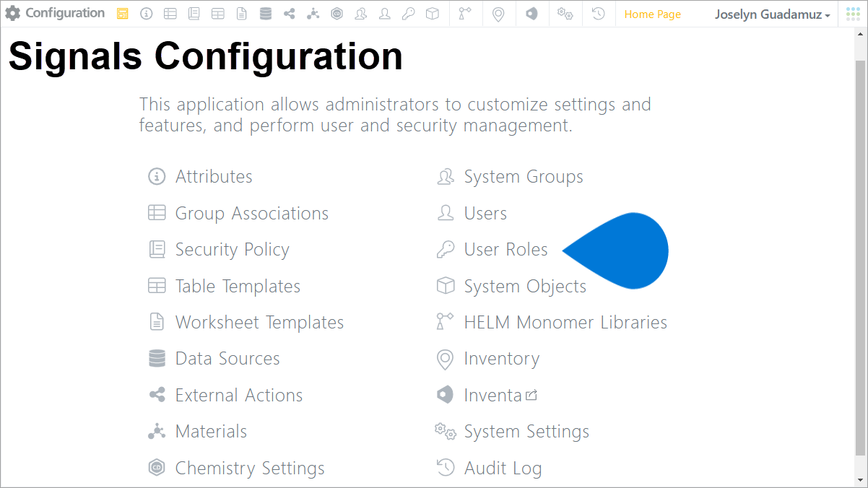Open the Security Policy link
The width and height of the screenshot is (868, 488).
tap(233, 250)
